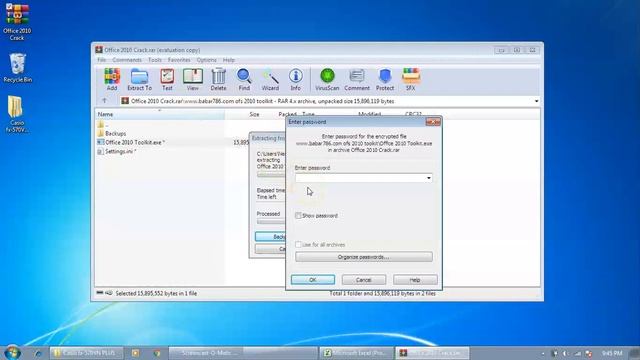Screen dimensions: 640x360
Task: Click Help in Enter password dialog
Action: 415,280
